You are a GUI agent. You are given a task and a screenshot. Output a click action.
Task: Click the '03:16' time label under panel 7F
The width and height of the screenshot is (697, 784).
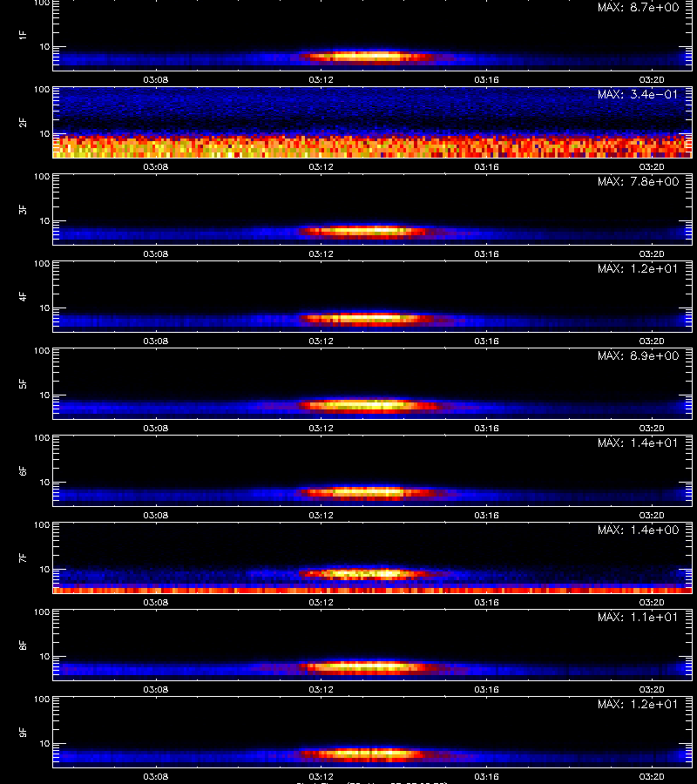486,602
